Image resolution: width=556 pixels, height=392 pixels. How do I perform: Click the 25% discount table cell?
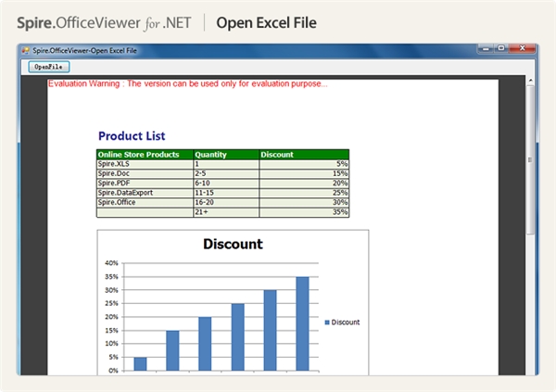click(304, 193)
